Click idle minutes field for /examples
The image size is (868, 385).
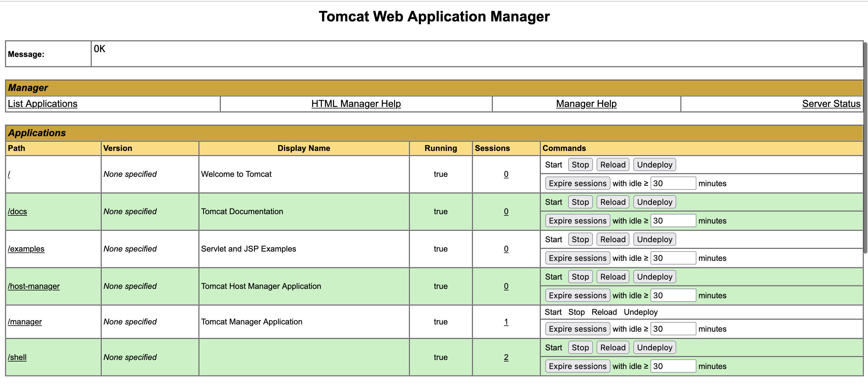coord(673,258)
